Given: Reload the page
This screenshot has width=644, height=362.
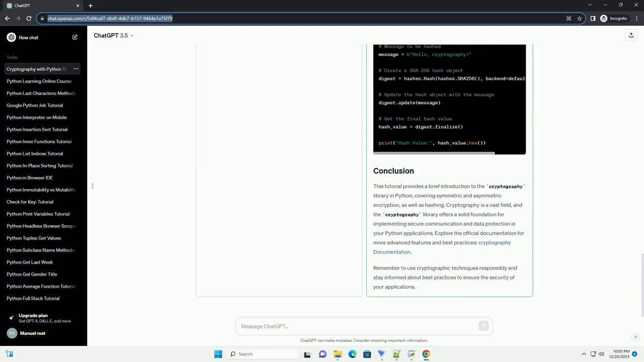Looking at the screenshot, I should pyautogui.click(x=29, y=19).
